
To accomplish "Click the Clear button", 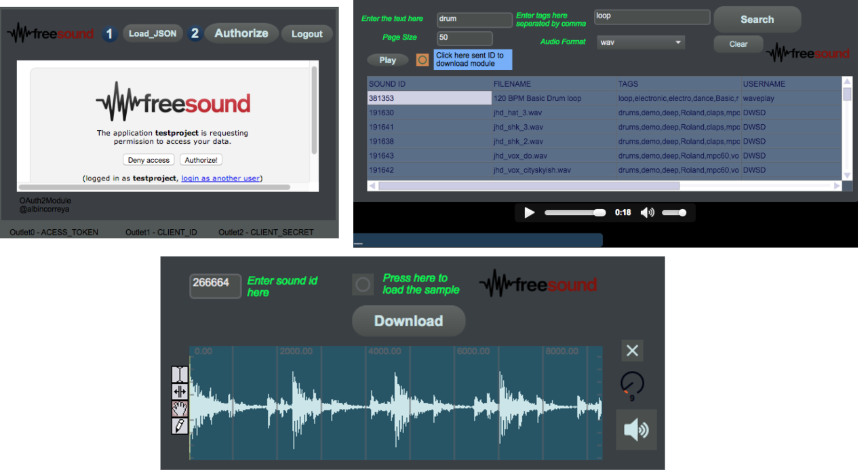I will [738, 44].
